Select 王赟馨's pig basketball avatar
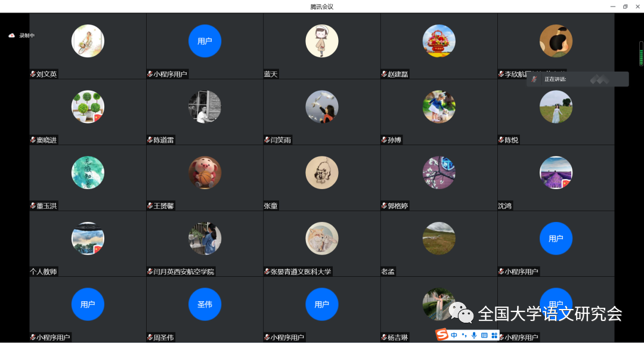Screen dimensions: 644x343 205,172
